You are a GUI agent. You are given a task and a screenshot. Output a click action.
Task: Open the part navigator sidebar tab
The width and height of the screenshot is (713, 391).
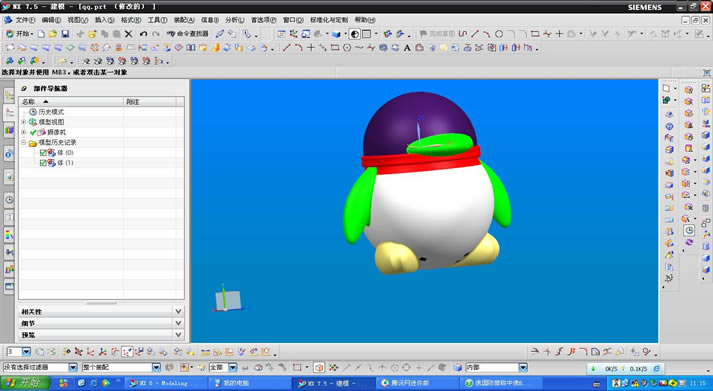9,113
